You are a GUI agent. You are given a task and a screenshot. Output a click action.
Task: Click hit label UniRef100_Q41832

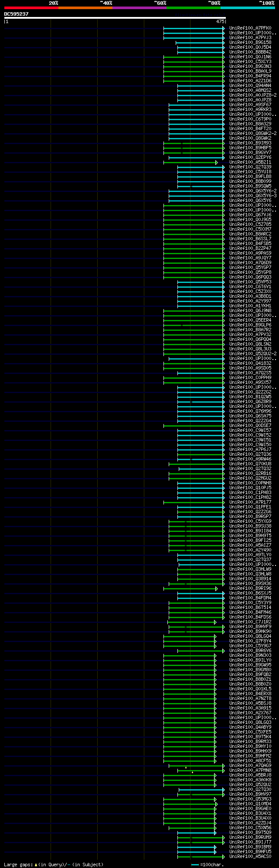click(x=250, y=363)
